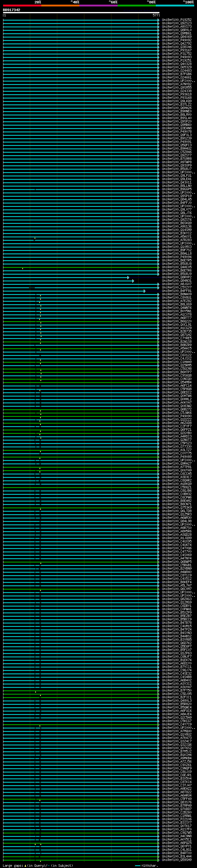Click yellow query-gap triangle in the bottom legend

(25, 865)
